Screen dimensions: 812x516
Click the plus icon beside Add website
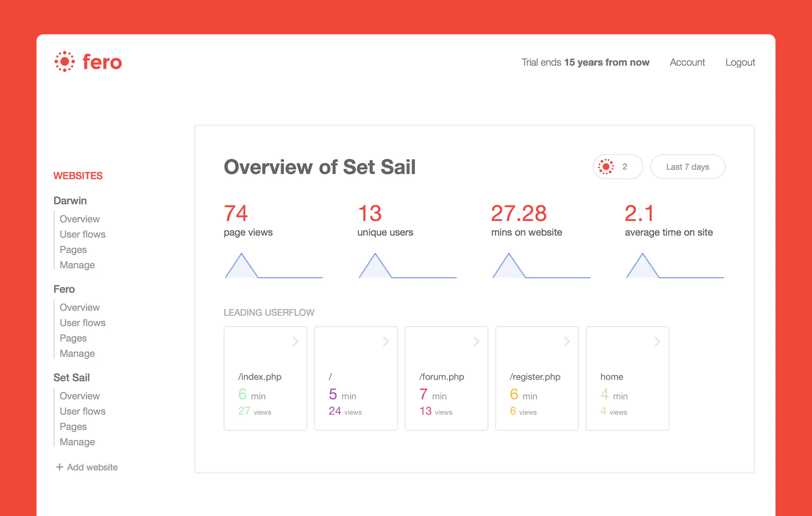point(59,467)
